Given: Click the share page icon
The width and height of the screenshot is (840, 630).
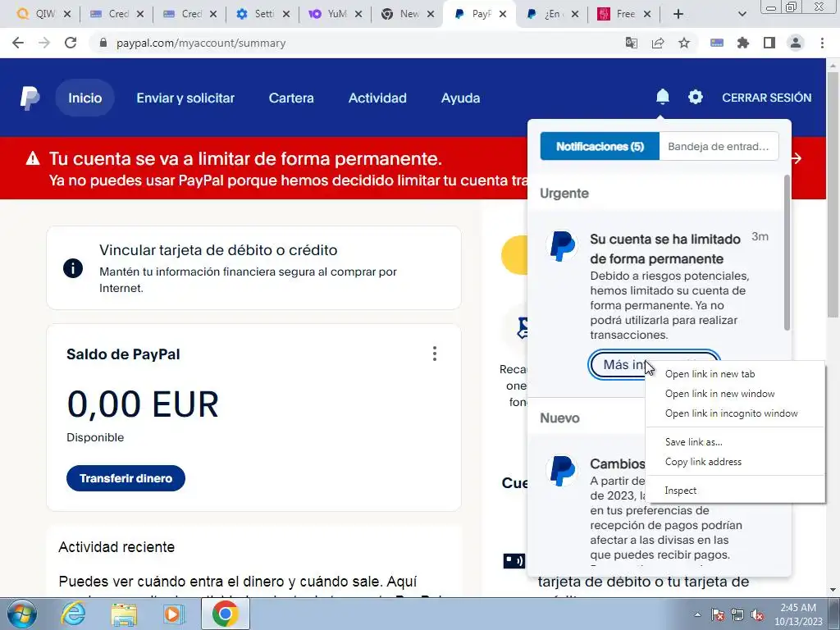Looking at the screenshot, I should pos(658,43).
